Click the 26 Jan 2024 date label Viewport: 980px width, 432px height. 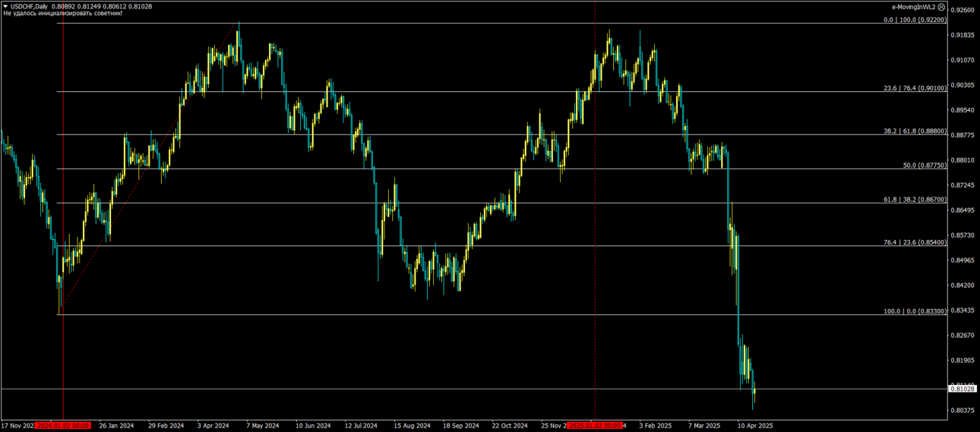pyautogui.click(x=116, y=426)
